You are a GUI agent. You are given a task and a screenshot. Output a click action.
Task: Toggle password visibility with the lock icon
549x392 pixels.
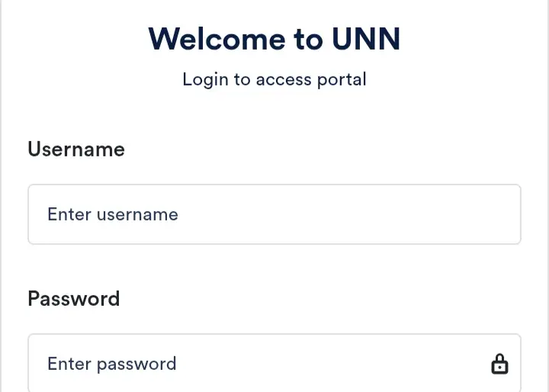[499, 365]
